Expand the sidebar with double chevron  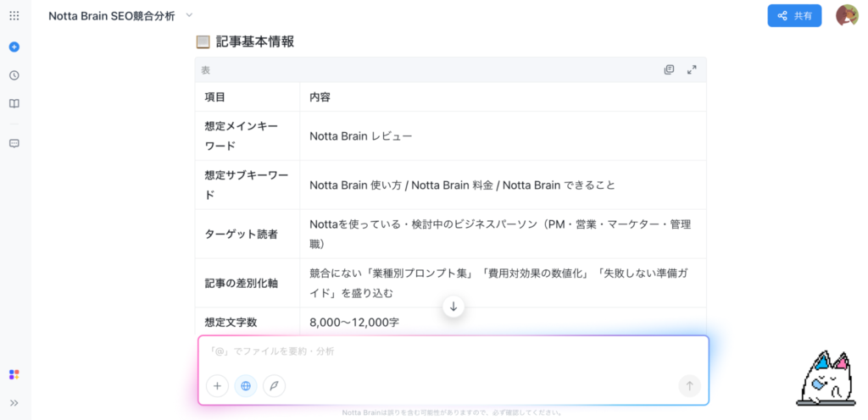coord(14,403)
